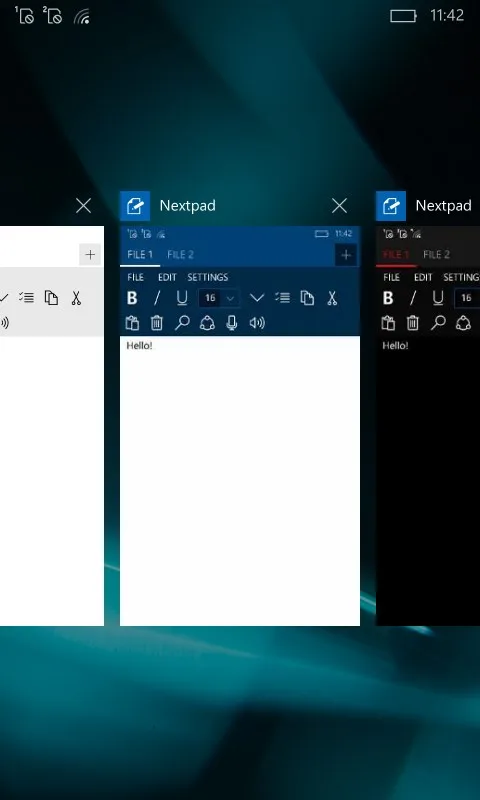Click the share icon in blue Nextpad card
480x800 pixels.
207,323
